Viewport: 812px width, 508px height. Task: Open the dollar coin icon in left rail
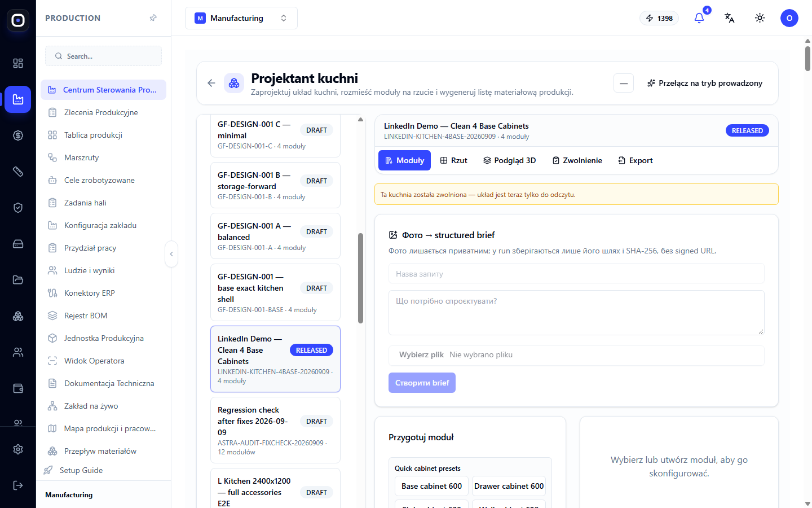(18, 135)
